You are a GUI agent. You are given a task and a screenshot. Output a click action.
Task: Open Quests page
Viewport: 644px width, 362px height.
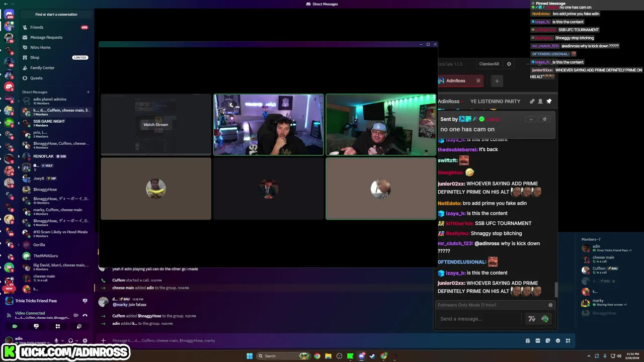click(56, 78)
